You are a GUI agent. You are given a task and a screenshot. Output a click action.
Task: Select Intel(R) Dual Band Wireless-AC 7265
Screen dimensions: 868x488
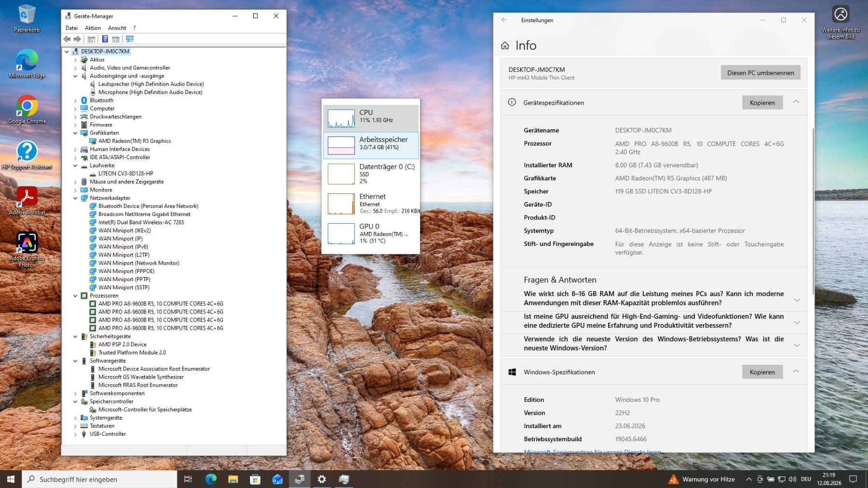click(x=141, y=222)
